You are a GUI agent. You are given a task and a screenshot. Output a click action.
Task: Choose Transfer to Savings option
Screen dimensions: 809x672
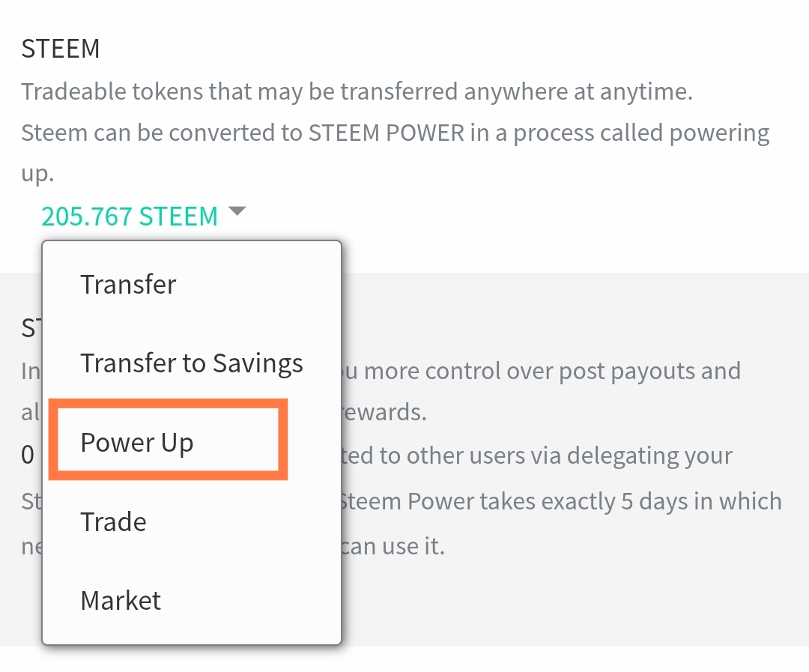[192, 363]
